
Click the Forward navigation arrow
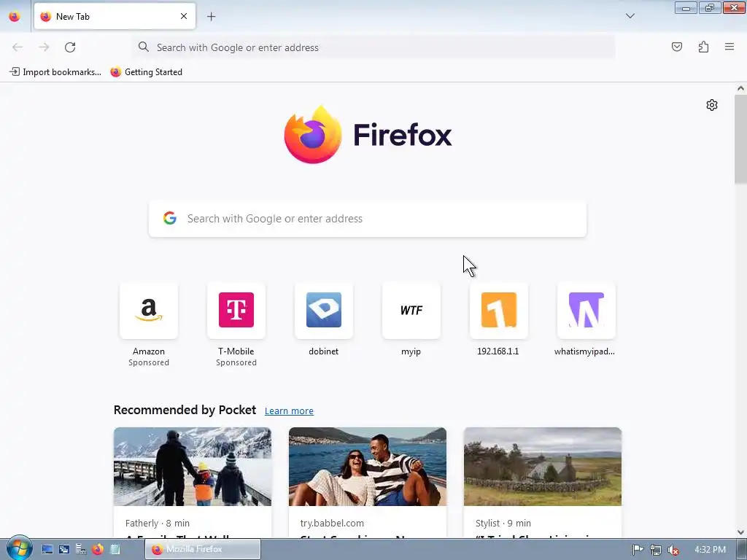[44, 47]
